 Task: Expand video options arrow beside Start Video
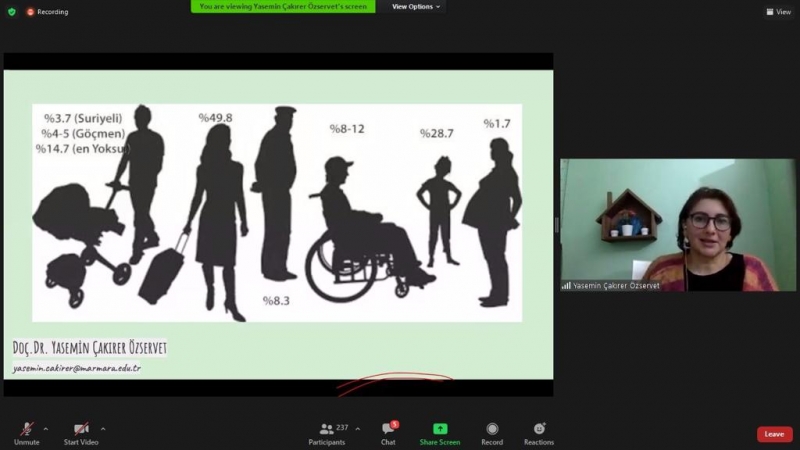pos(103,428)
